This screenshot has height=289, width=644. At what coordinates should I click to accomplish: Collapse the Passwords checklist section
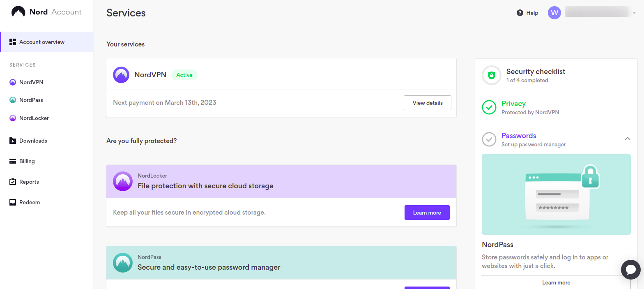coord(628,139)
